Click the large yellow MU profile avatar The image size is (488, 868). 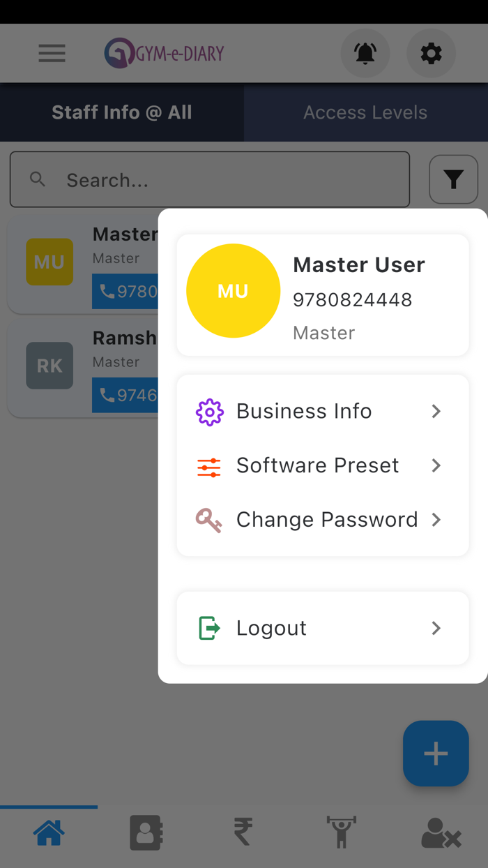[234, 291]
